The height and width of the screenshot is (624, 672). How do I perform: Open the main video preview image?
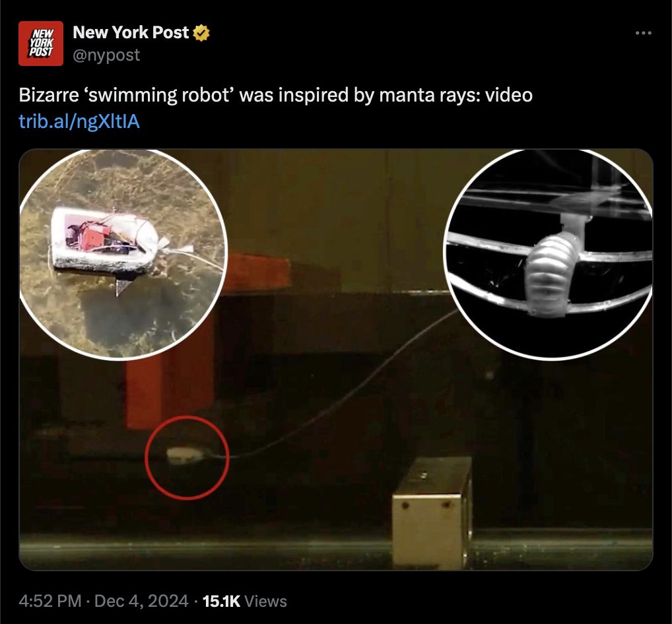(x=336, y=359)
